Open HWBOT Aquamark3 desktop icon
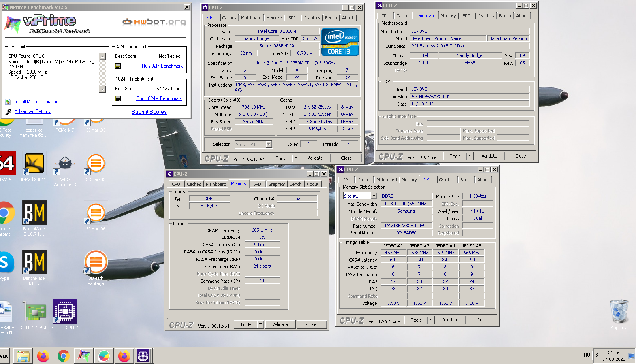Screen dimensions: 636x364 tap(65, 169)
